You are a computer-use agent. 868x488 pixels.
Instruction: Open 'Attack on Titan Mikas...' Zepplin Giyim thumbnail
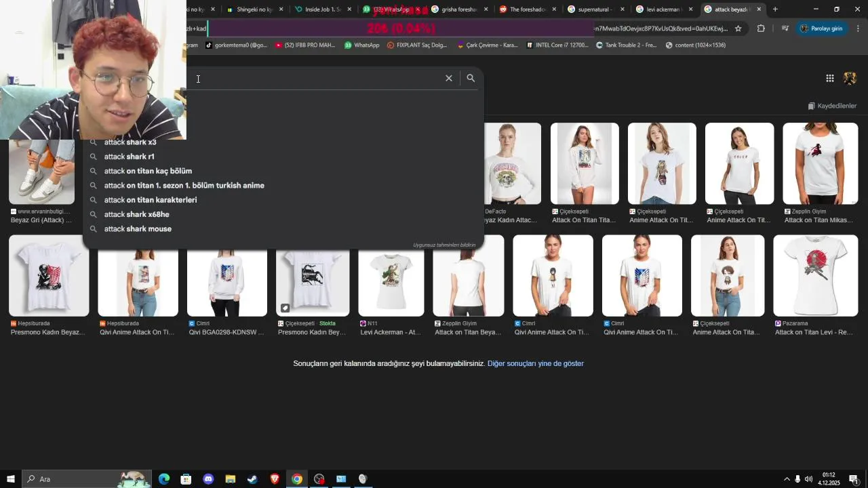tap(820, 163)
